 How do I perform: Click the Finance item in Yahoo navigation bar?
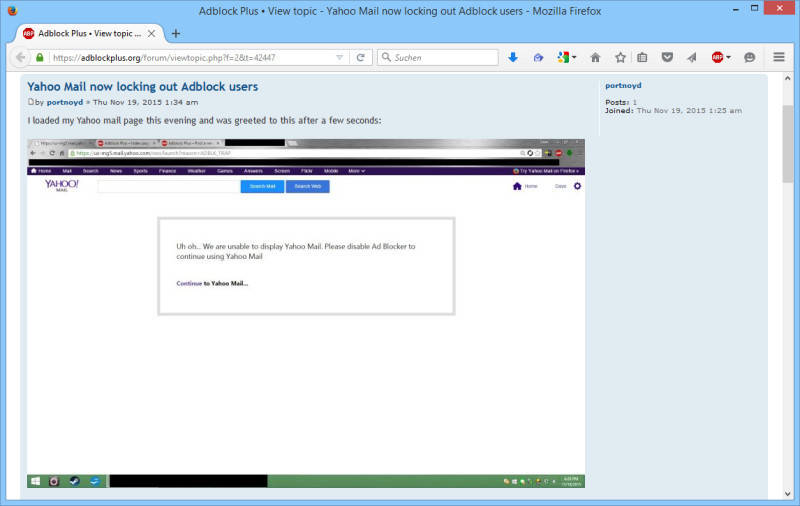(167, 171)
